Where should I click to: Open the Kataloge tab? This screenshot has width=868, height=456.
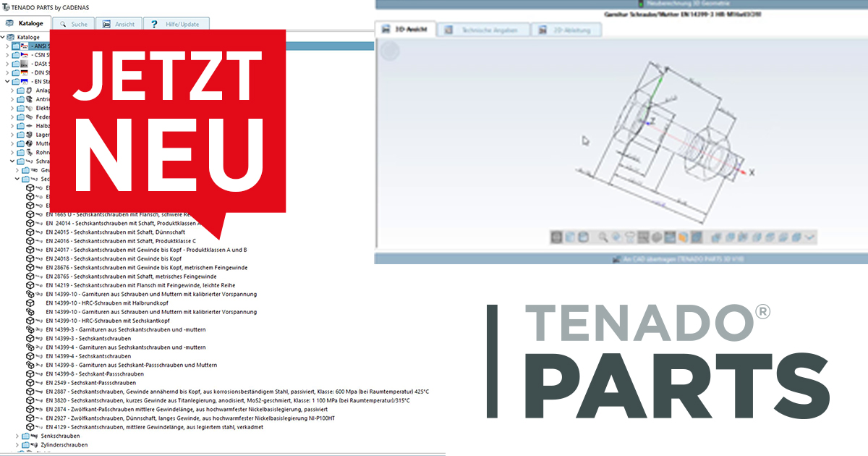point(25,24)
